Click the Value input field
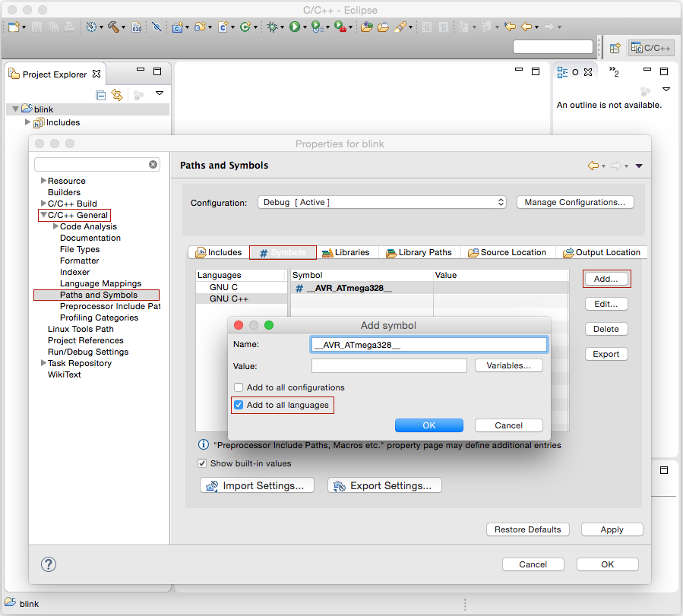 [x=389, y=365]
